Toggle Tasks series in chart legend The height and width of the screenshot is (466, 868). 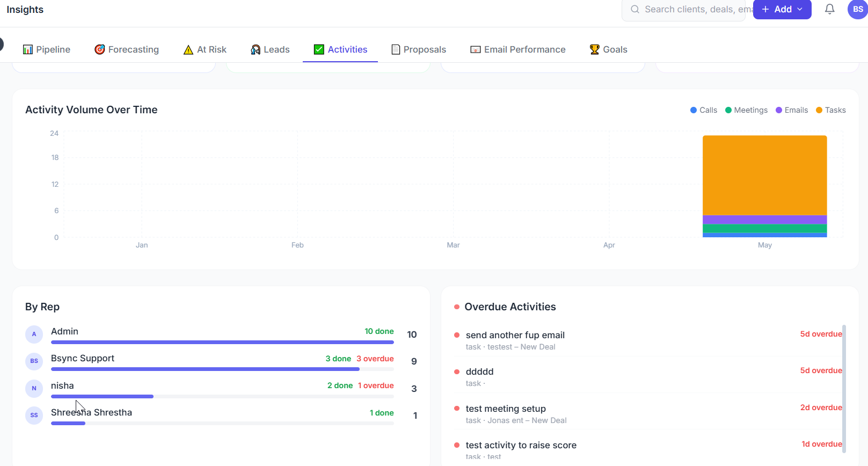click(x=831, y=110)
